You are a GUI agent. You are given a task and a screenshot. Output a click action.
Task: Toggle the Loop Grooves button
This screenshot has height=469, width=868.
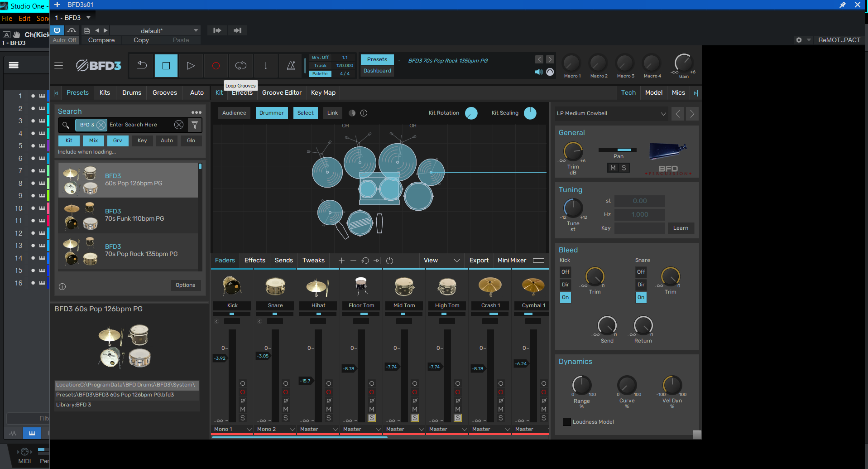(x=241, y=66)
